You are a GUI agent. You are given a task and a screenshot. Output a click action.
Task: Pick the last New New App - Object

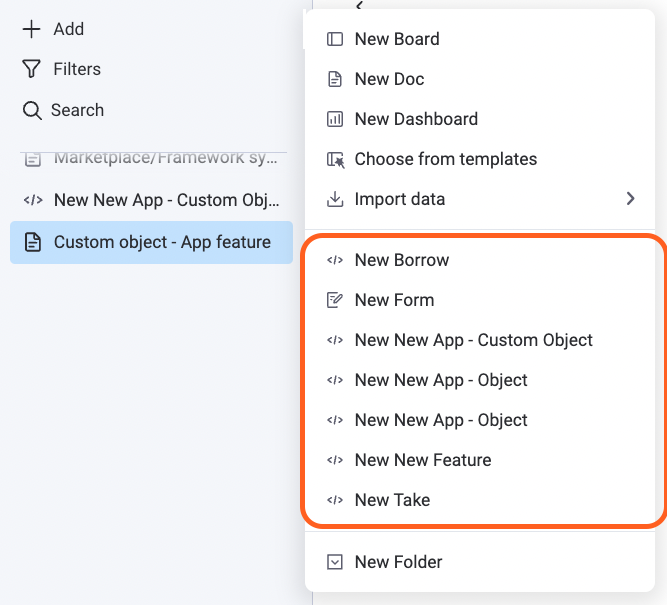pos(441,420)
